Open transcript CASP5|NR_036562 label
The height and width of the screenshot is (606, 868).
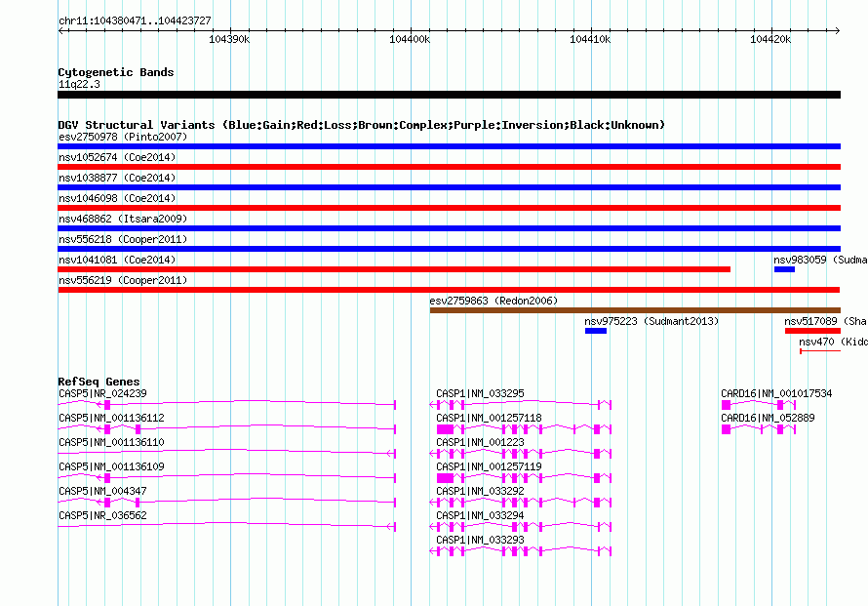[x=103, y=515]
